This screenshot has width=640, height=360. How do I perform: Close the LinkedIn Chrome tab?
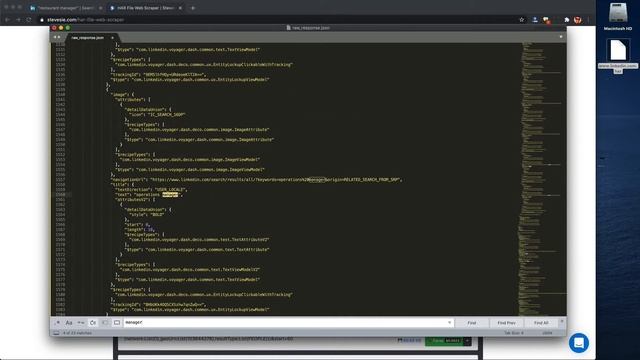point(101,8)
